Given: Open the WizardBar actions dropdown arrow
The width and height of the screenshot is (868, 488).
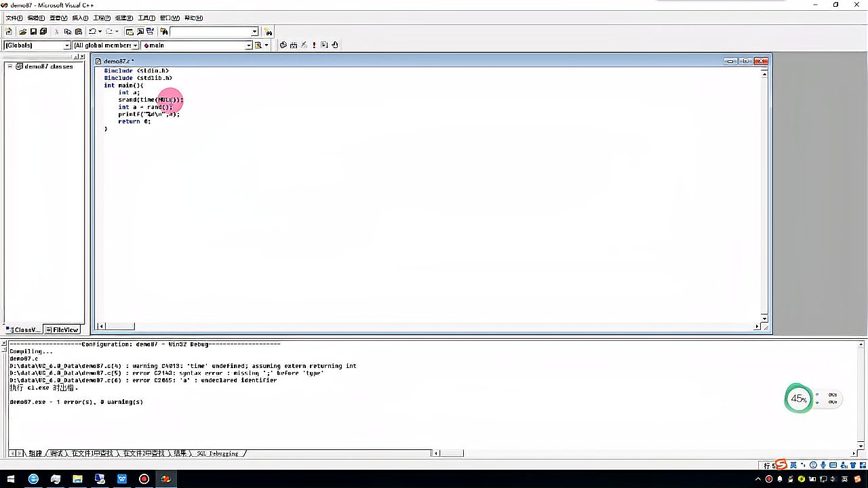Looking at the screenshot, I should click(267, 45).
